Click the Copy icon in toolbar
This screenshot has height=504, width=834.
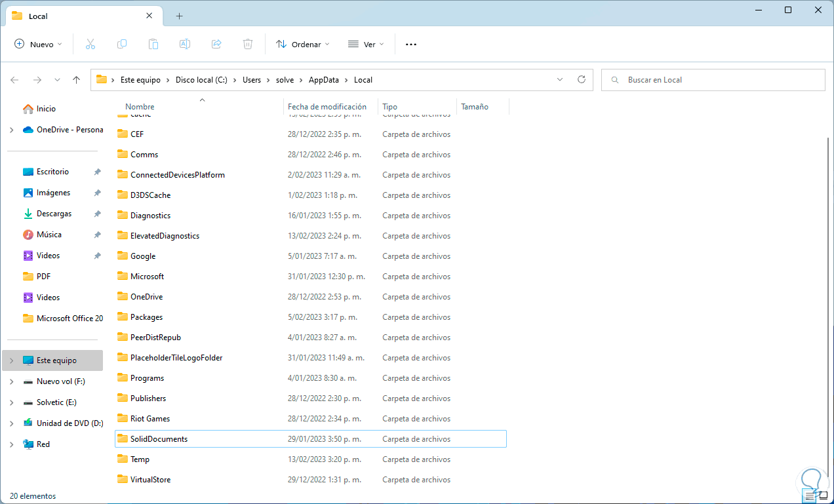(122, 44)
